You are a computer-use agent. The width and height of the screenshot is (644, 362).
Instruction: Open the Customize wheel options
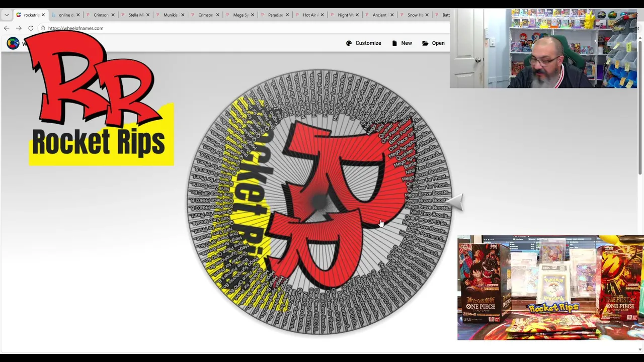pyautogui.click(x=363, y=43)
